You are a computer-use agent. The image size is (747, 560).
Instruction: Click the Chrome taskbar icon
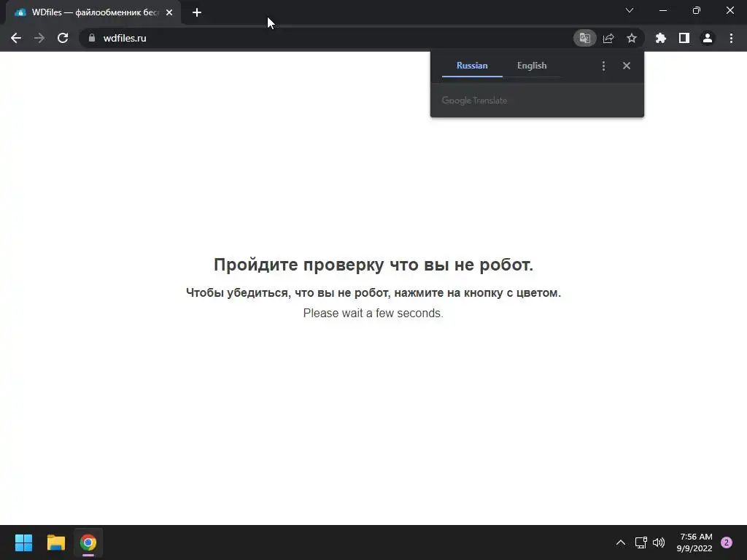[88, 542]
